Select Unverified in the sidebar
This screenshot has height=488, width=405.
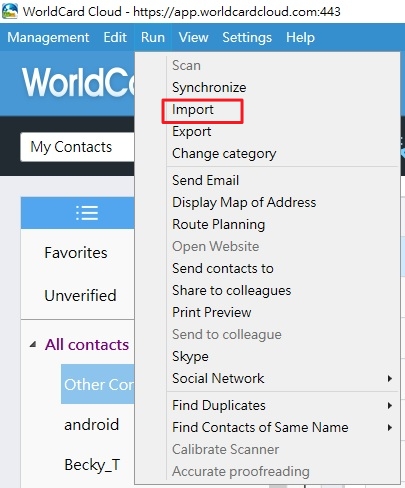tap(80, 296)
